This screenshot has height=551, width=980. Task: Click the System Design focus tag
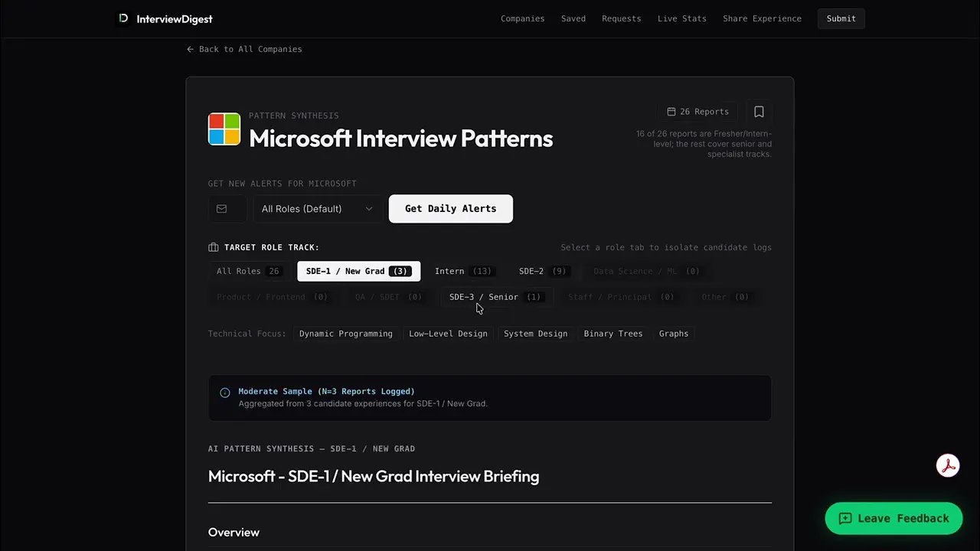(x=536, y=334)
